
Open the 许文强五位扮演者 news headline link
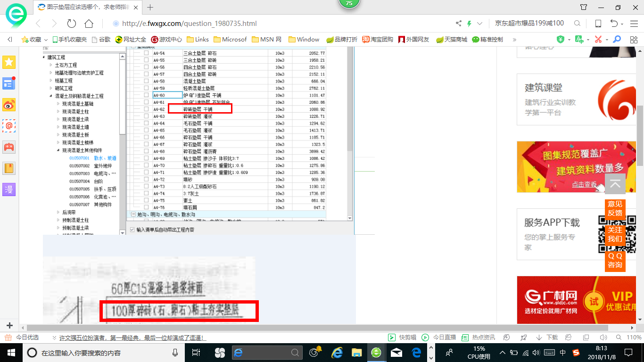pyautogui.click(x=132, y=337)
